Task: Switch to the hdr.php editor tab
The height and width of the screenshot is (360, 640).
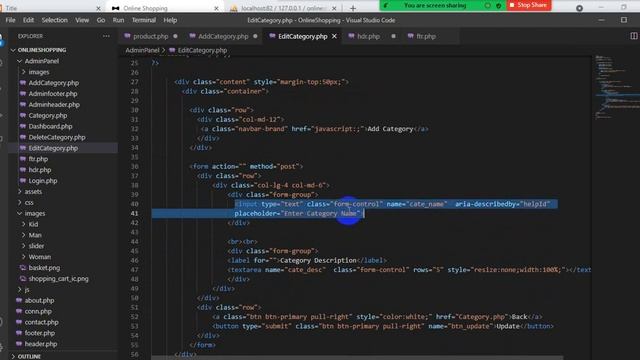Action: click(x=368, y=36)
